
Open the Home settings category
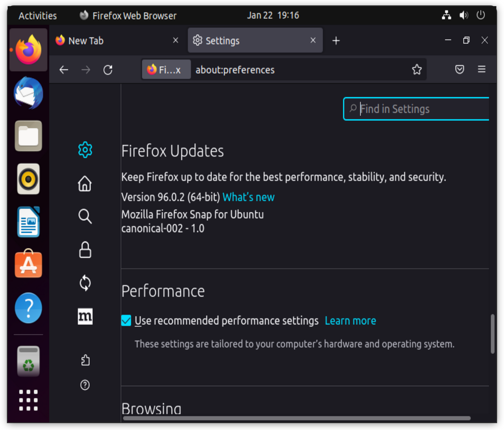click(x=85, y=184)
